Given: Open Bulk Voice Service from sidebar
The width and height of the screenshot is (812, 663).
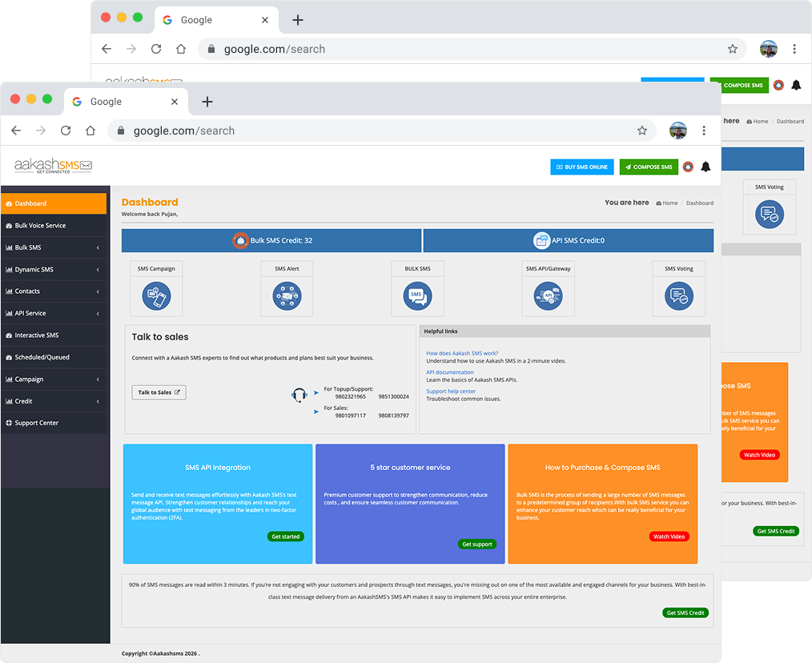Looking at the screenshot, I should (x=53, y=226).
